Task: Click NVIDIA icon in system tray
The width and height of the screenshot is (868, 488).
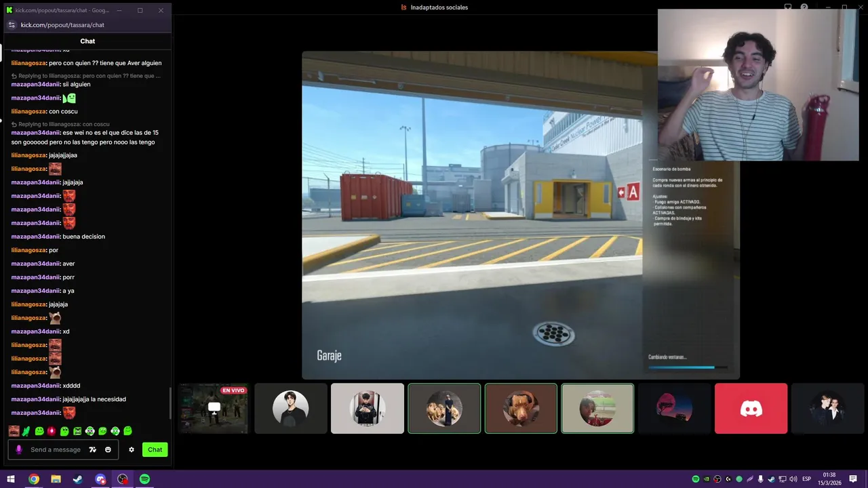Action: 707,479
